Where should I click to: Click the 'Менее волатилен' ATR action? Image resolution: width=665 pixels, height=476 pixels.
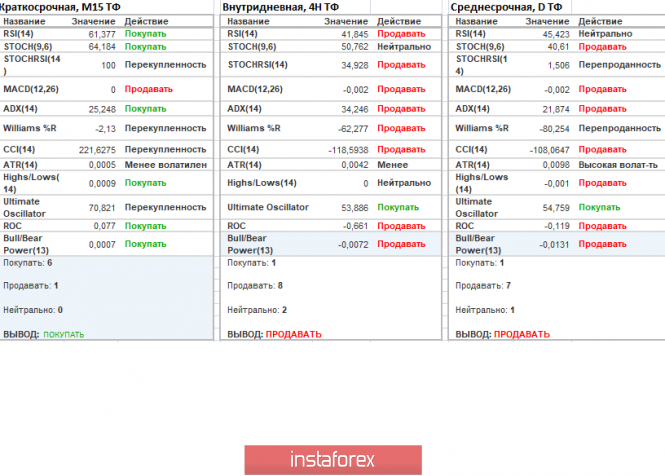click(x=166, y=165)
